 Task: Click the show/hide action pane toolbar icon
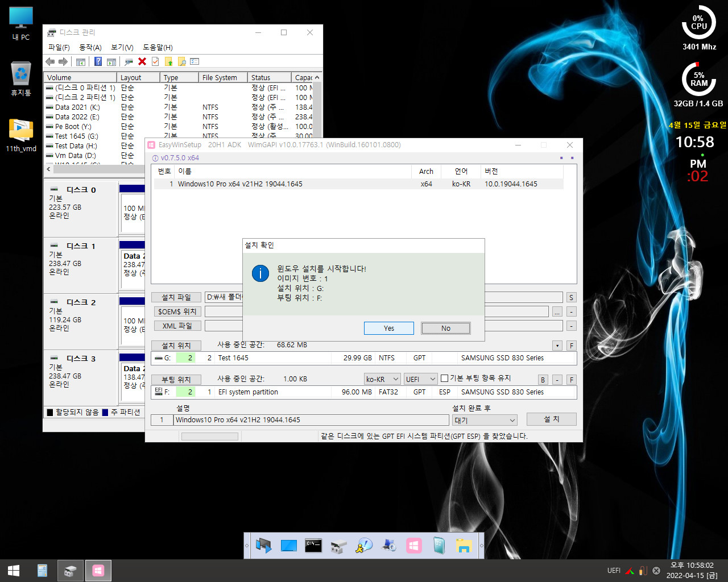coord(111,61)
